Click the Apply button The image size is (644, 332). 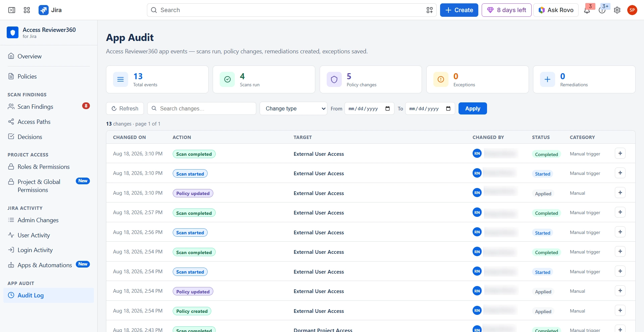click(473, 108)
